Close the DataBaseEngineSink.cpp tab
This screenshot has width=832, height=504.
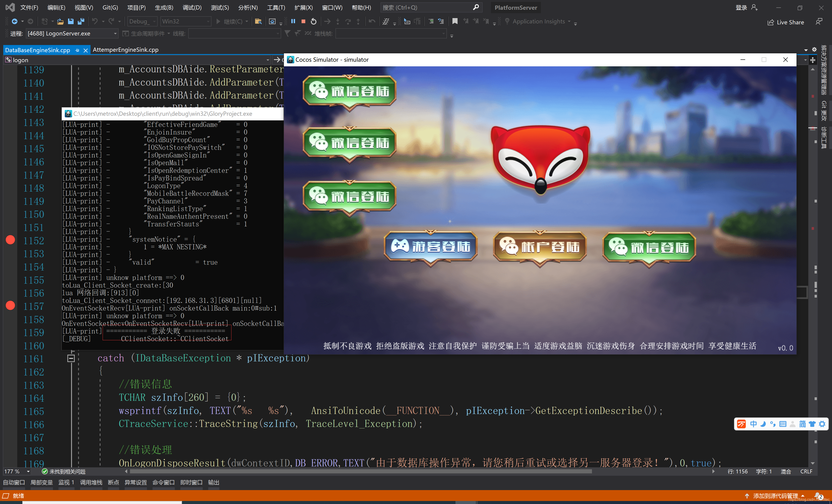tap(86, 50)
